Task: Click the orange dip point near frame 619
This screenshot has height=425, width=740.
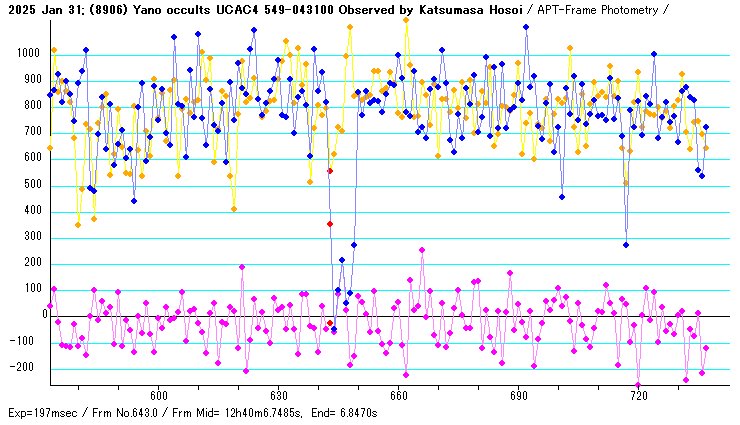Action: 234,208
